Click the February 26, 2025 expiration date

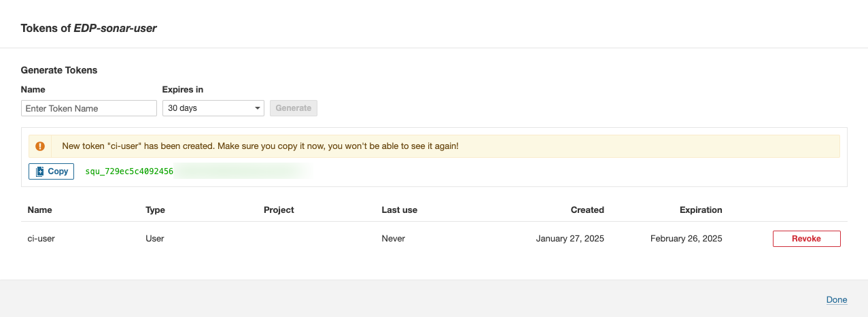(686, 239)
